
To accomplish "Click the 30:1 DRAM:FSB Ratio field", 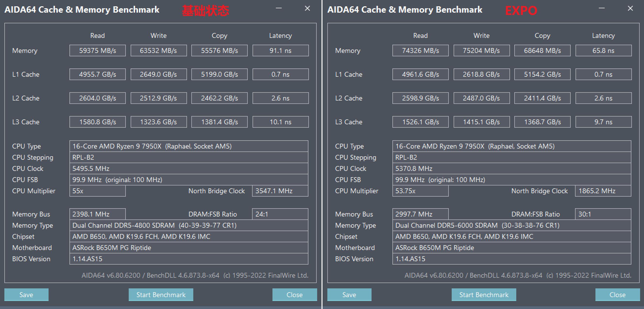I will [x=603, y=214].
